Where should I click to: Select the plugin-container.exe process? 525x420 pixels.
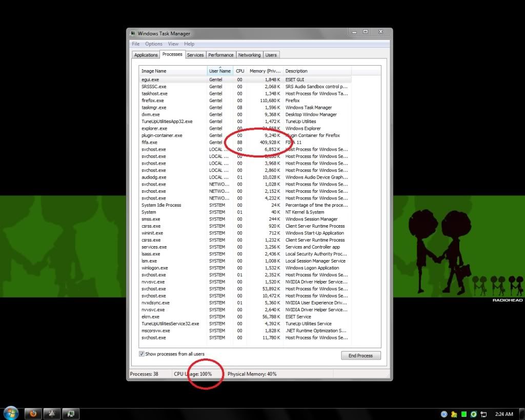[x=246, y=135]
